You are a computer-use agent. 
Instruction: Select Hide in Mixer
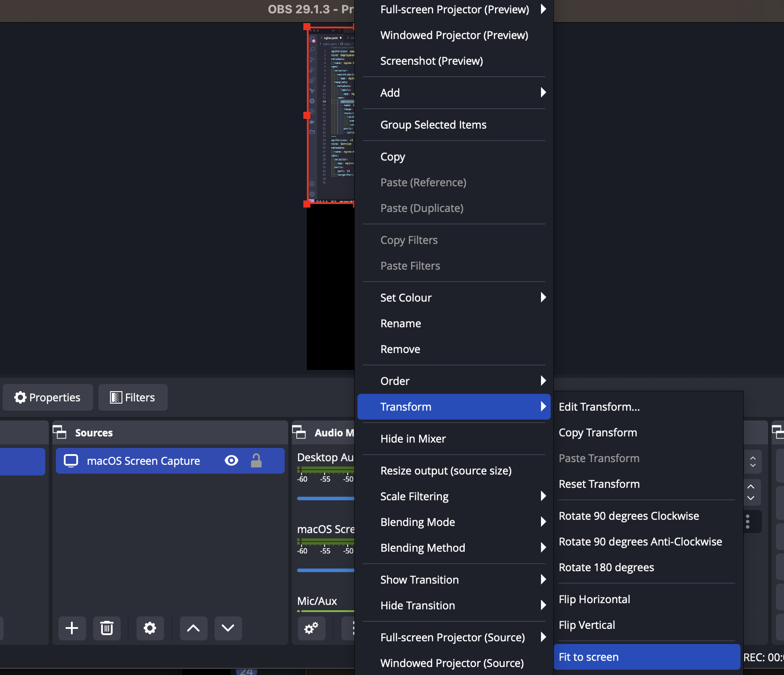click(x=454, y=439)
